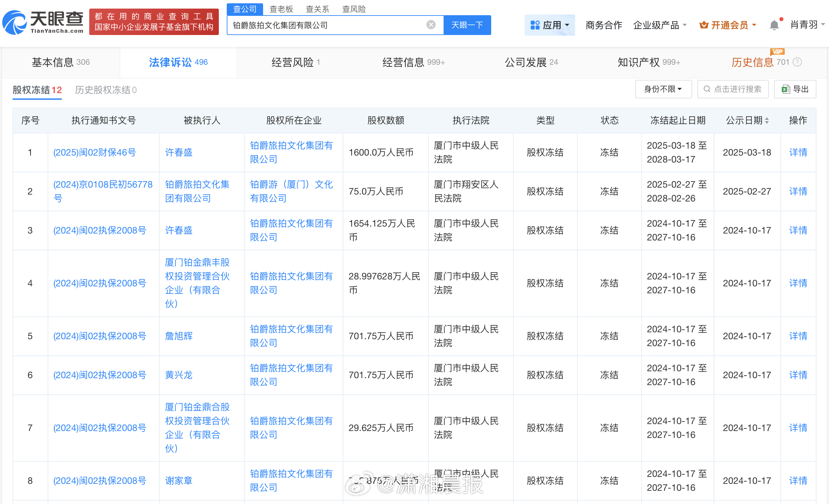
Task: Switch to the 查老板 tab
Action: pyautogui.click(x=281, y=9)
